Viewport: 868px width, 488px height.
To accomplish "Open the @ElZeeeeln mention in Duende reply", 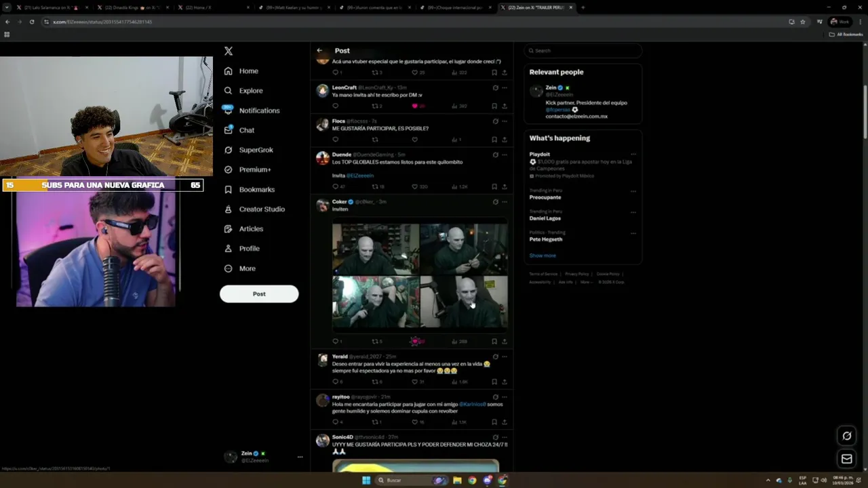I will (360, 176).
